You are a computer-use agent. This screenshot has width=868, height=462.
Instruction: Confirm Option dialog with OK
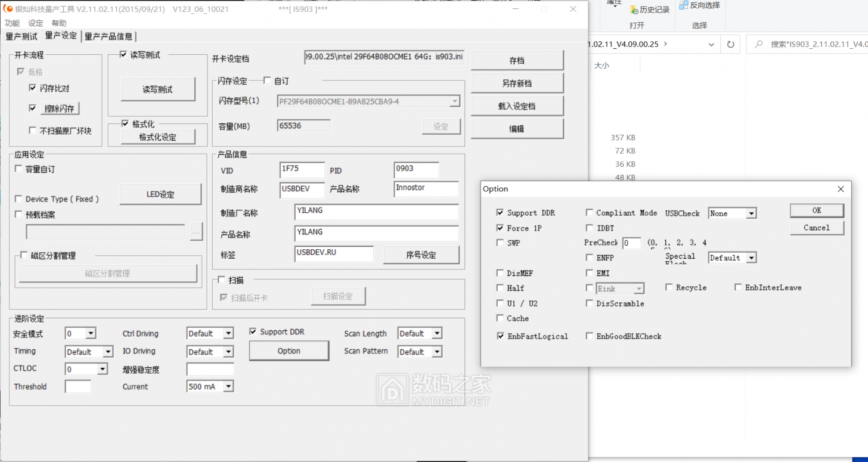coord(817,210)
